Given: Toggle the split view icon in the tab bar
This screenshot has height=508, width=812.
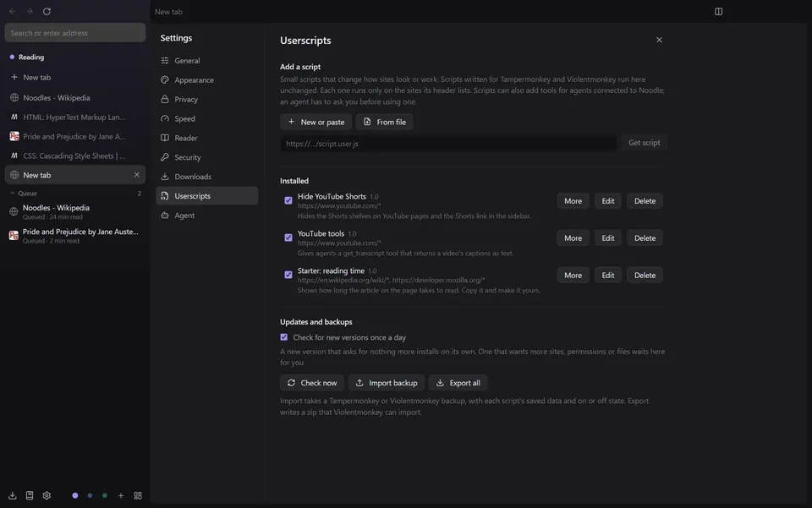Looking at the screenshot, I should click(718, 11).
